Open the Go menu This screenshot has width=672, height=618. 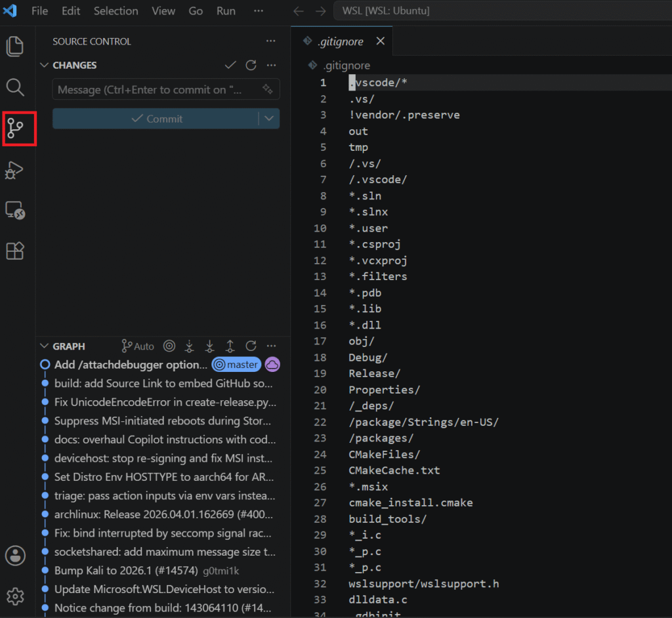pyautogui.click(x=196, y=10)
